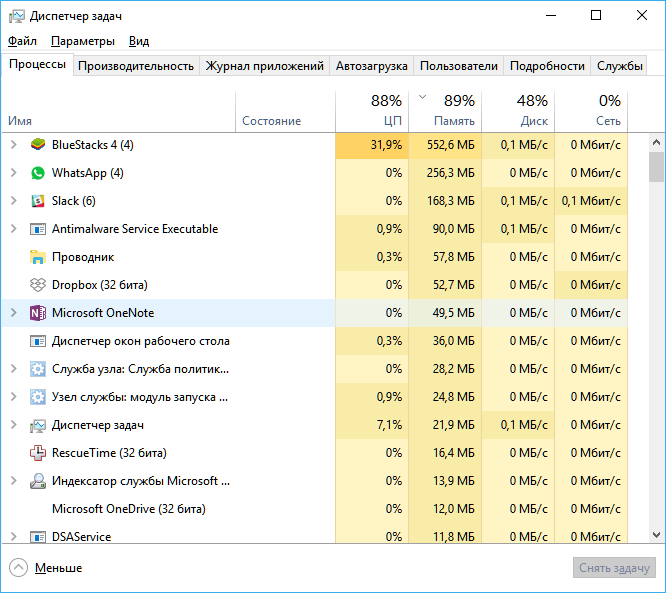Click the 49,5 МБ OneNote memory cell

coord(445,313)
